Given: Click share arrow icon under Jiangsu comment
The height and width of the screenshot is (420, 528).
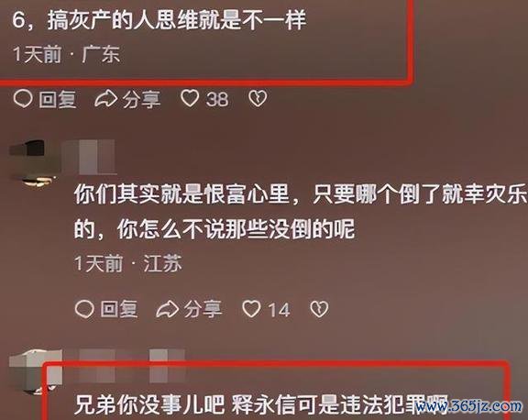Looking at the screenshot, I should (x=167, y=309).
